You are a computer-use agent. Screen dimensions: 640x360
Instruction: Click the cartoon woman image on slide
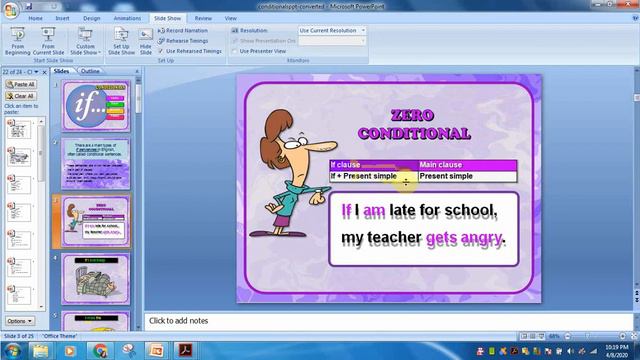(293, 173)
